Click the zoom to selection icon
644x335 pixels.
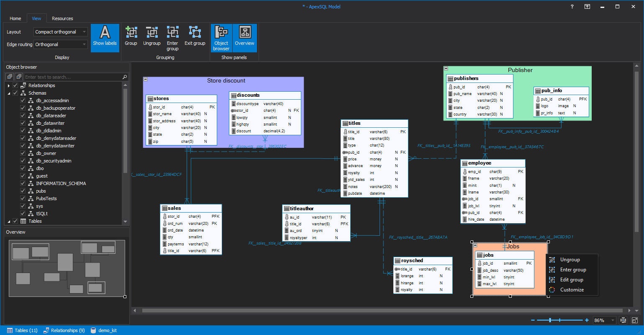(x=623, y=320)
